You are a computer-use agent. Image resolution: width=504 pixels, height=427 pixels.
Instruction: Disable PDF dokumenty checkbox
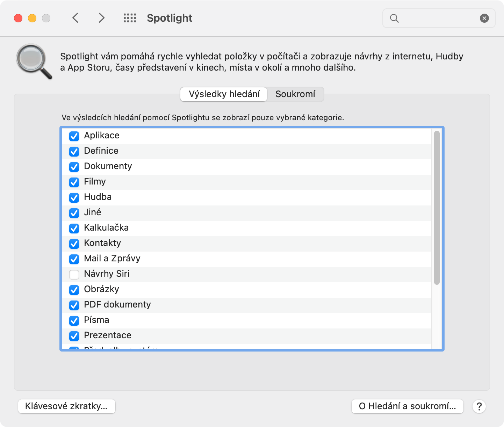click(74, 305)
